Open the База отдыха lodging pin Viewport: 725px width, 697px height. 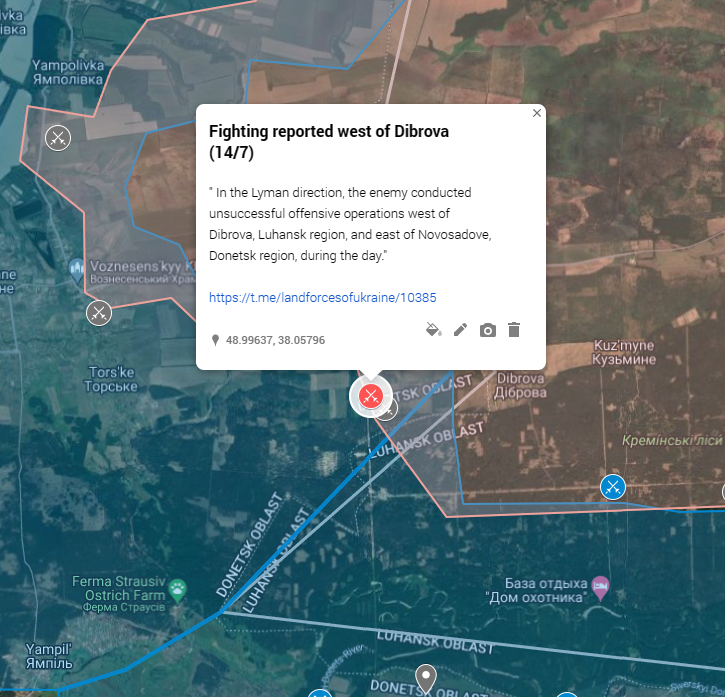pyautogui.click(x=600, y=588)
